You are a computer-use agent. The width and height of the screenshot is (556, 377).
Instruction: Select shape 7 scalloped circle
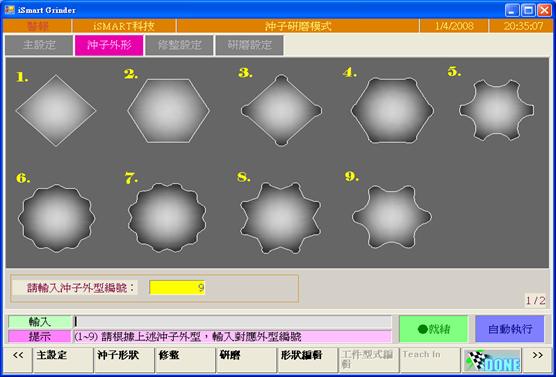pyautogui.click(x=167, y=217)
